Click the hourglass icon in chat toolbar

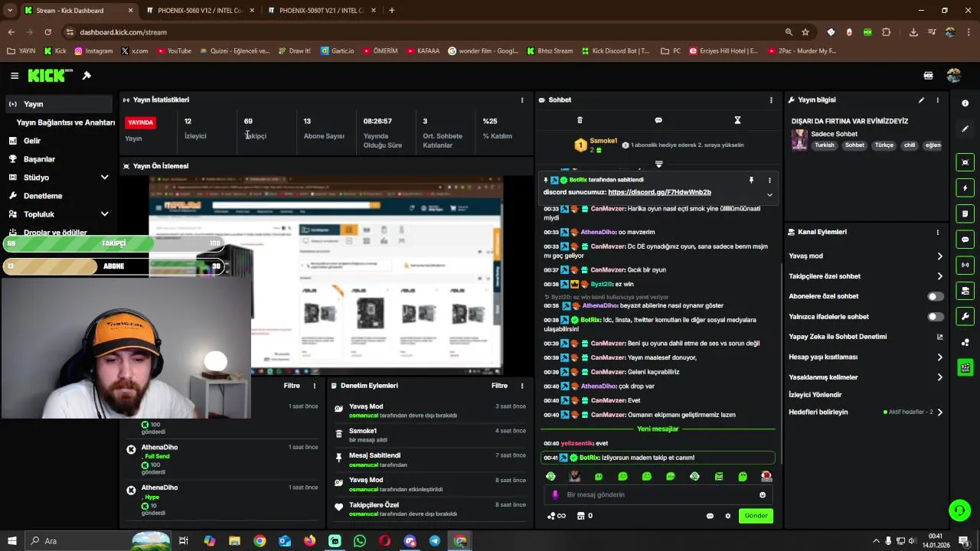pyautogui.click(x=737, y=120)
